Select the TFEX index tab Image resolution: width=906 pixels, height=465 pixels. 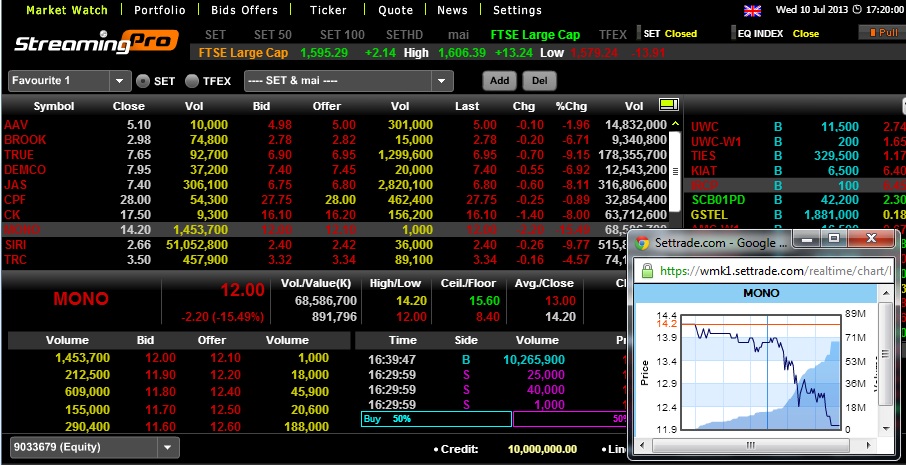click(612, 35)
